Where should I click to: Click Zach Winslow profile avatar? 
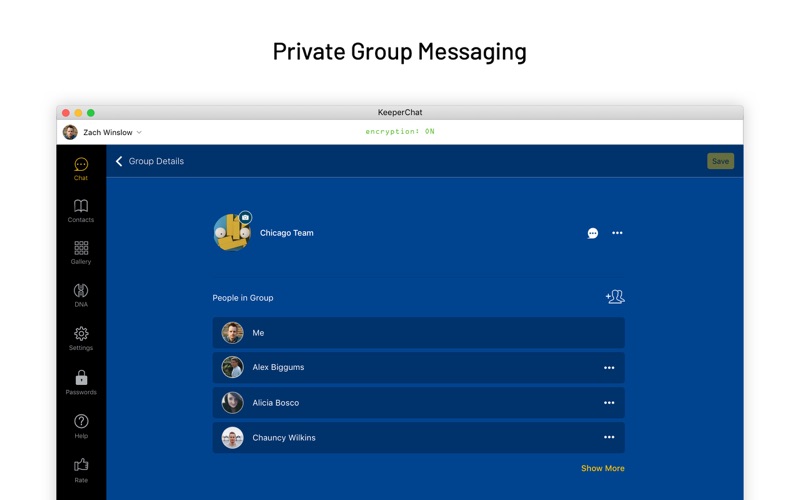70,132
